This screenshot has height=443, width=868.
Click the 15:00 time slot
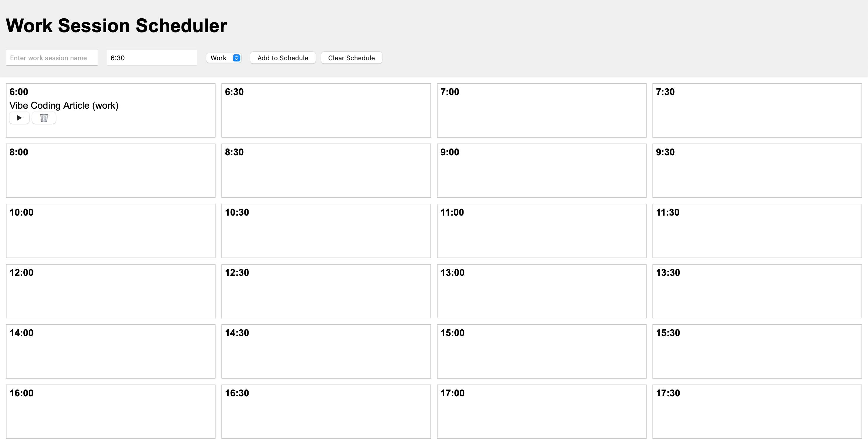(541, 351)
